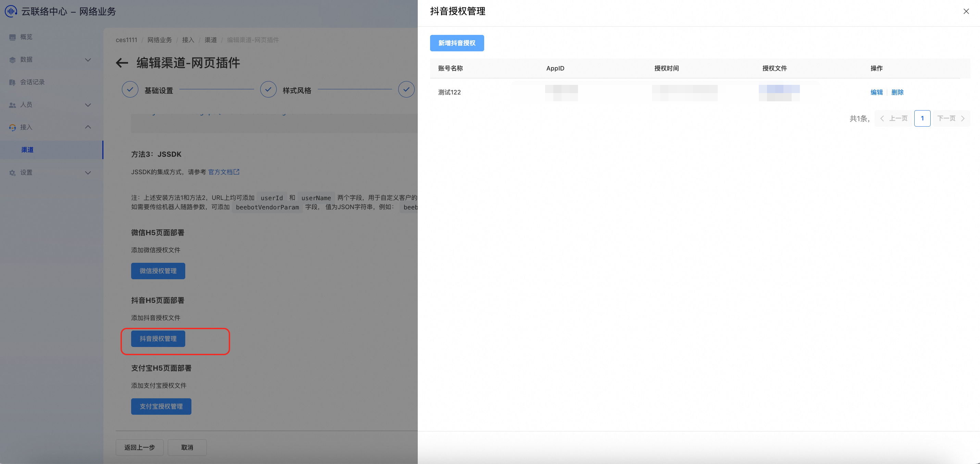Click the 设置 gear sidebar icon
The width and height of the screenshot is (980, 464).
tap(13, 173)
